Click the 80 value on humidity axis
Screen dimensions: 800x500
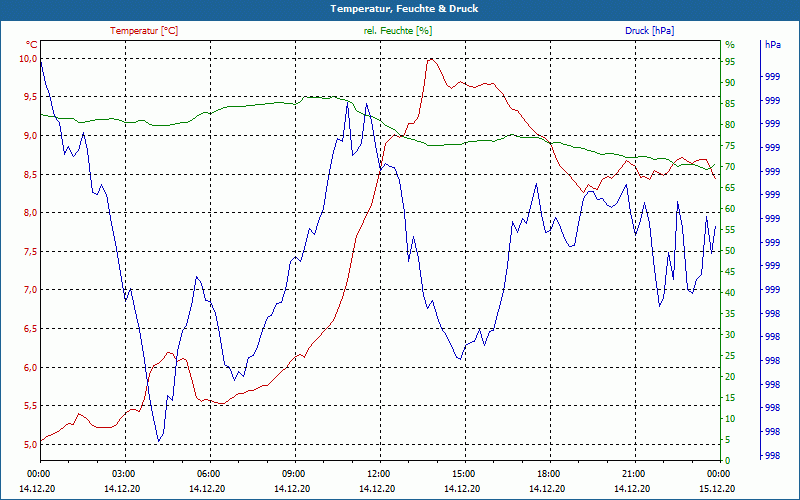[x=730, y=124]
